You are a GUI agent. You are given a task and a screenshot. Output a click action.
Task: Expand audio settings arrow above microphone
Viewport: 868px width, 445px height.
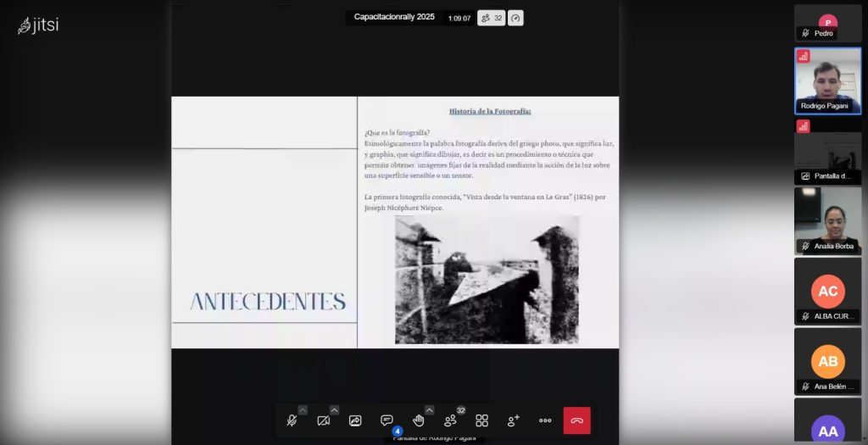303,410
